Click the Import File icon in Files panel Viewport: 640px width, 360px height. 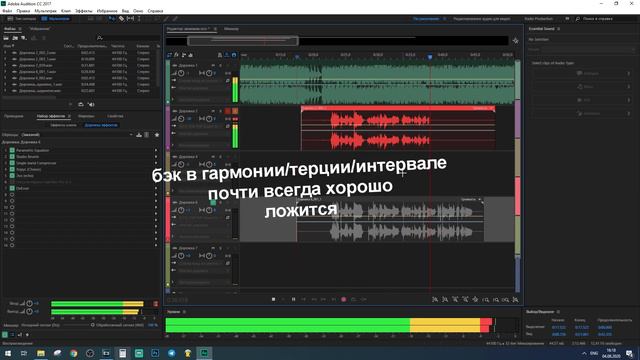[x=15, y=38]
